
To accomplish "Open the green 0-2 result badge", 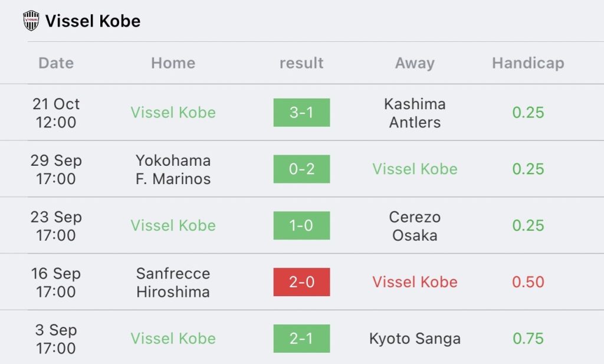I will click(x=301, y=169).
